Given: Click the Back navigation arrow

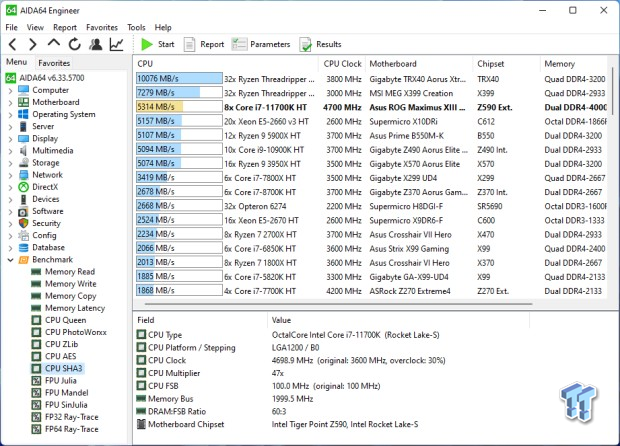Looking at the screenshot, I should (x=13, y=44).
